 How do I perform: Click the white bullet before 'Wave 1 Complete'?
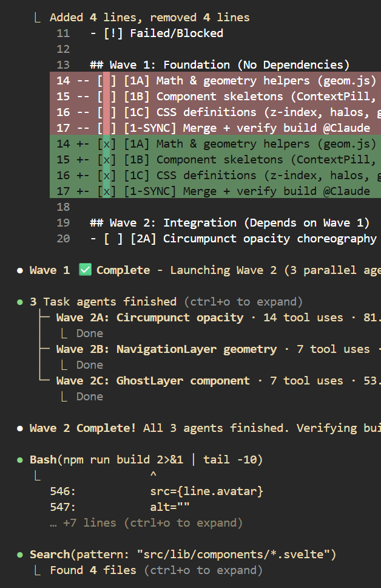[x=20, y=271]
